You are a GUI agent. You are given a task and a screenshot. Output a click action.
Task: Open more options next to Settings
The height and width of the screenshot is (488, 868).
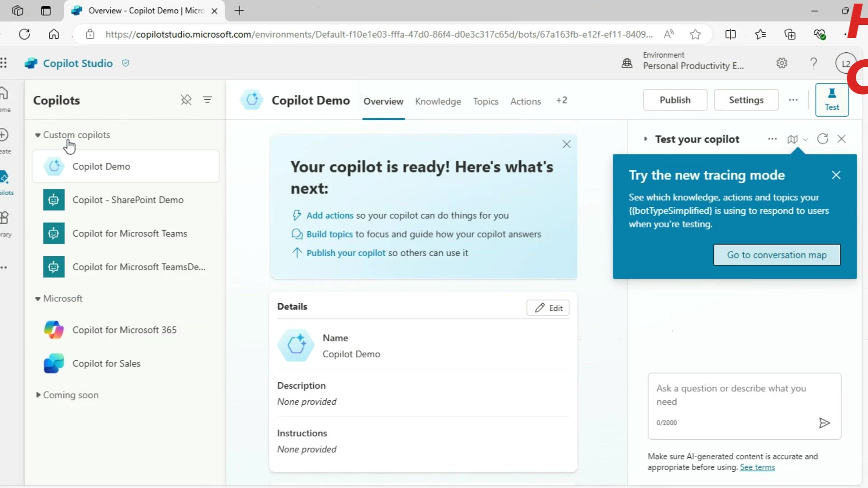point(793,100)
